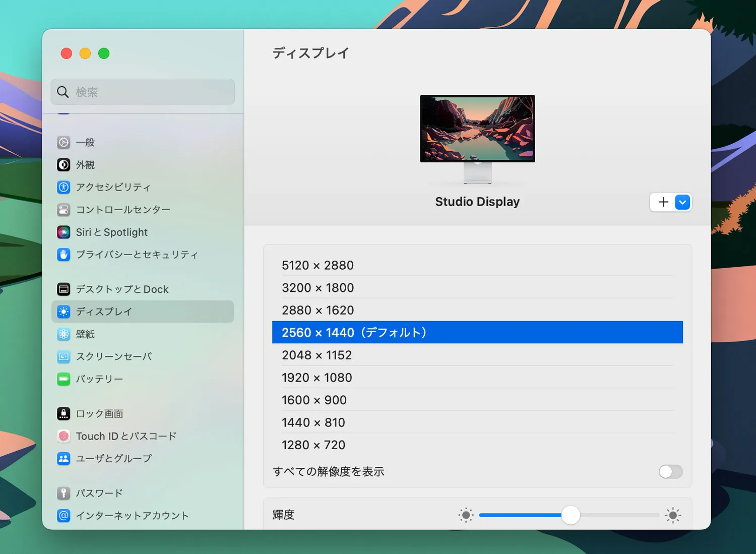
Task: Click the プライバシーとセキュリティ hand icon
Action: pos(64,255)
